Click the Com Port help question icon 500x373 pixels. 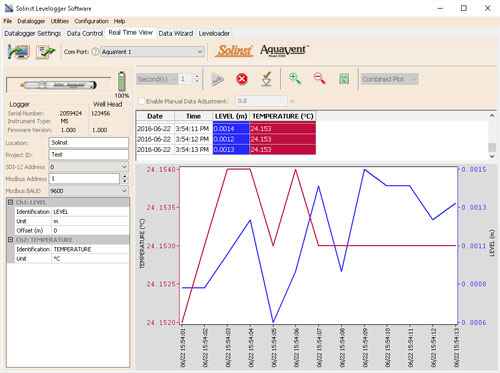tap(95, 52)
